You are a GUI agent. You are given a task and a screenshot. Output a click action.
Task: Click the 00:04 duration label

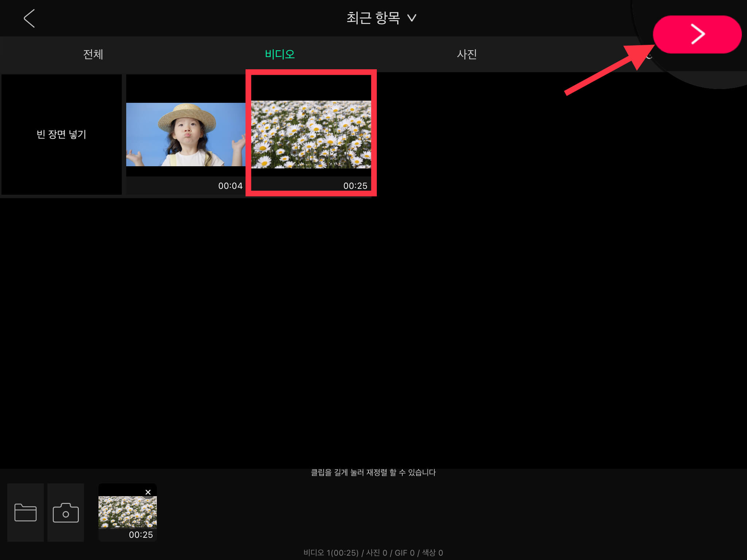tap(230, 186)
